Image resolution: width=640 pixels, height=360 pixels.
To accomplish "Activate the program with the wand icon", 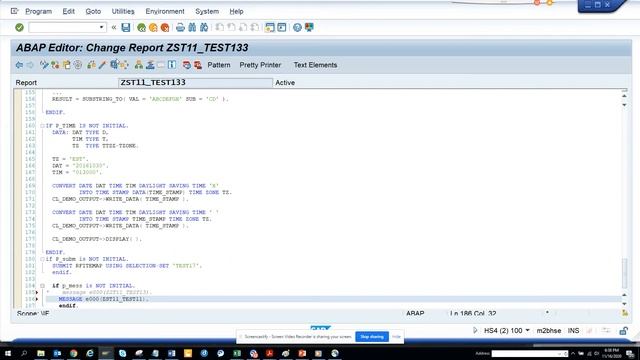I will 102,65.
